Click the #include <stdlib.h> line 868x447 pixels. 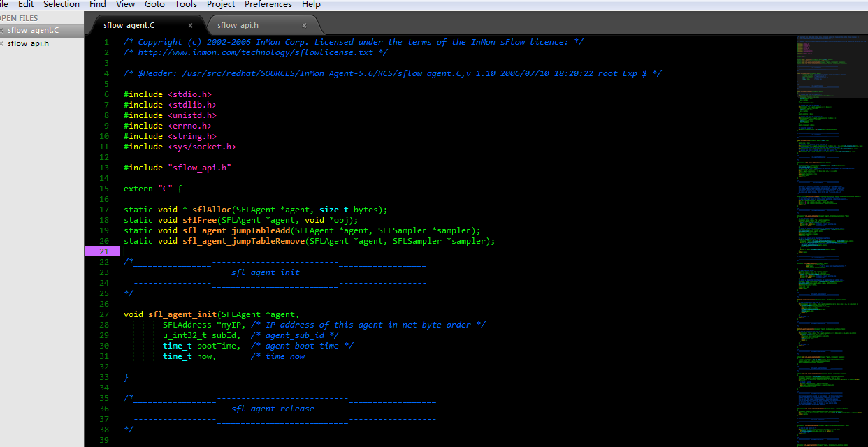click(170, 105)
